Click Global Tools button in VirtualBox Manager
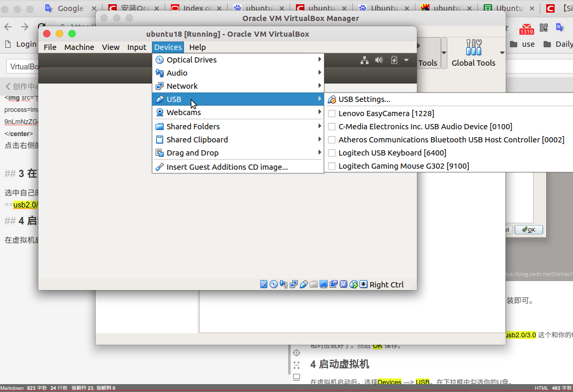The height and width of the screenshot is (392, 573). point(474,54)
